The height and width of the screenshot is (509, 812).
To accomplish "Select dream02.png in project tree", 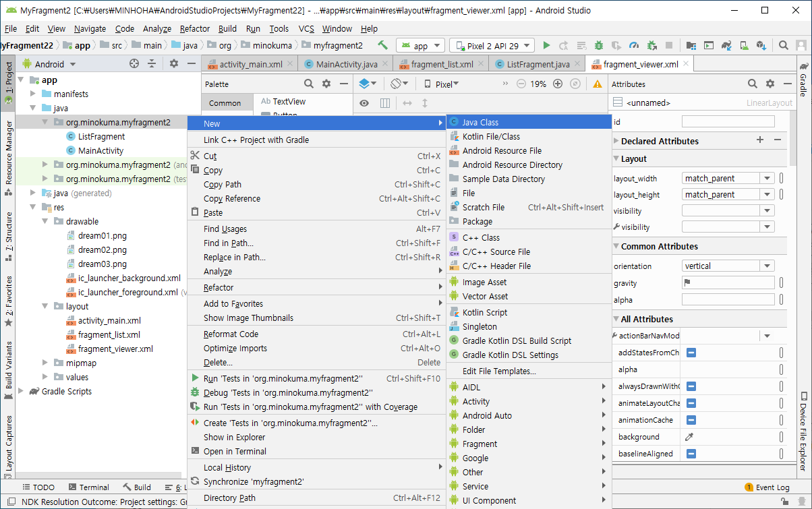I will pyautogui.click(x=102, y=249).
